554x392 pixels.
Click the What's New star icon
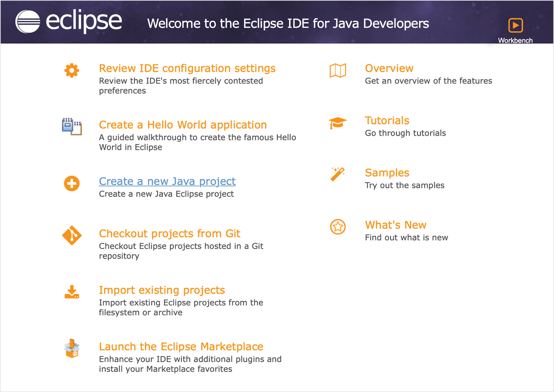point(338,227)
